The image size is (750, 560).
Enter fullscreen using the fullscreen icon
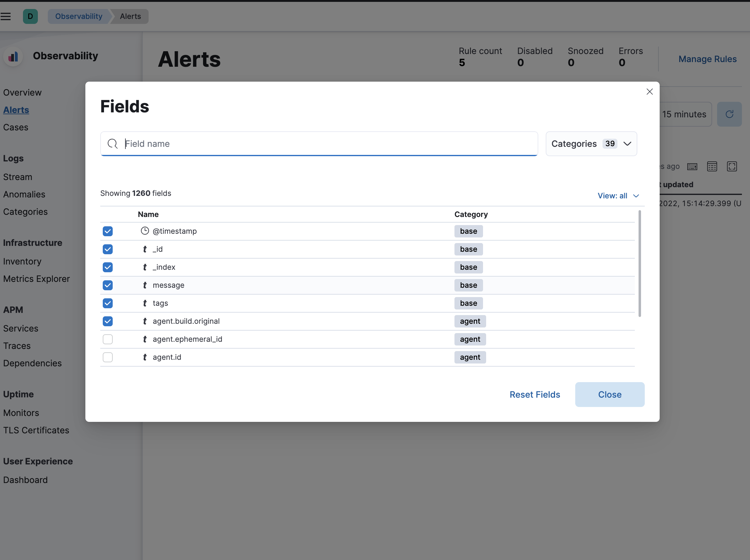click(732, 166)
